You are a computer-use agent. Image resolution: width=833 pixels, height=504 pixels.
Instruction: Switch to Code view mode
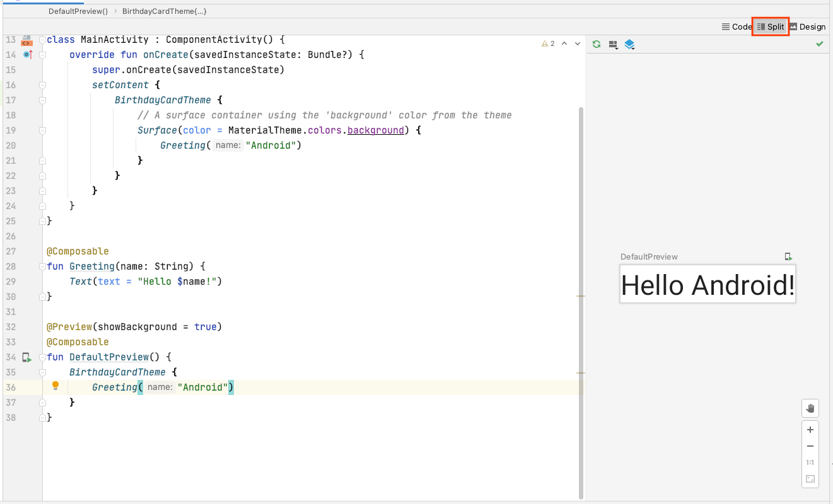click(737, 26)
